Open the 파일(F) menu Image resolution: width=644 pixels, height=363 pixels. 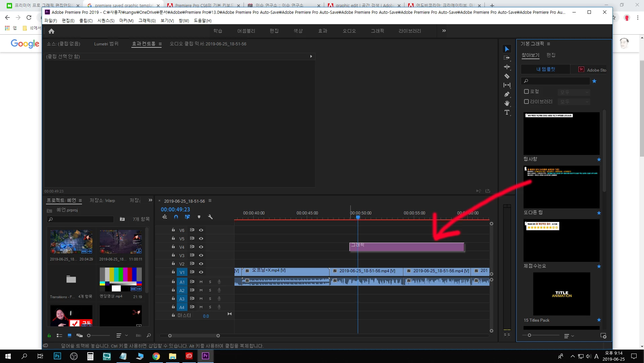[51, 21]
